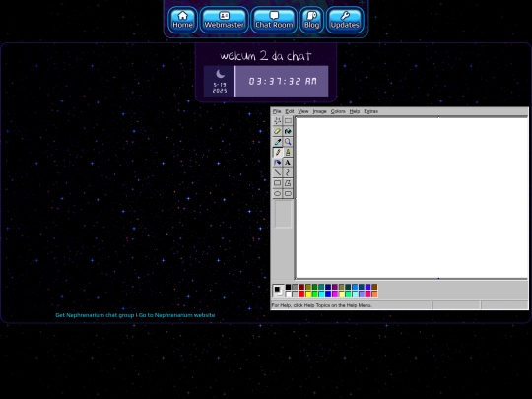Viewport: 532px width, 399px height.
Task: Open the File menu in Paint
Action: pyautogui.click(x=277, y=111)
